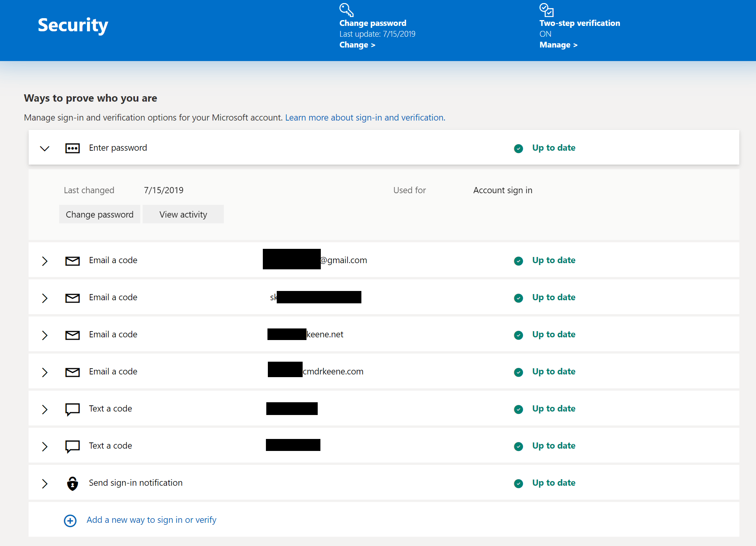Image resolution: width=756 pixels, height=546 pixels.
Task: Click the Enter password label
Action: (x=118, y=148)
